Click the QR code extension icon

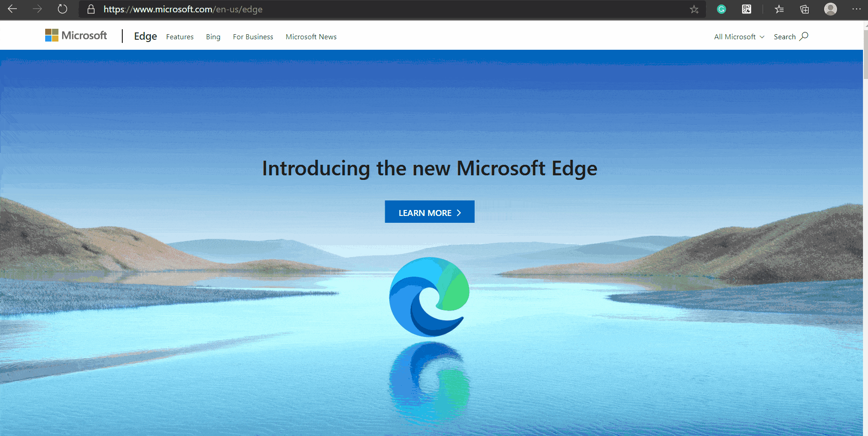[747, 9]
